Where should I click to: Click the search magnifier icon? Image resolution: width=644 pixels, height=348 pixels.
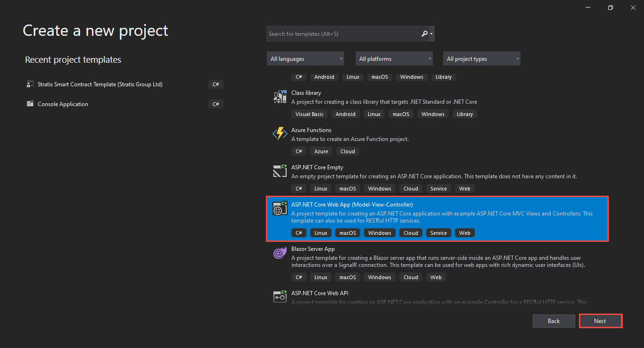pos(424,34)
